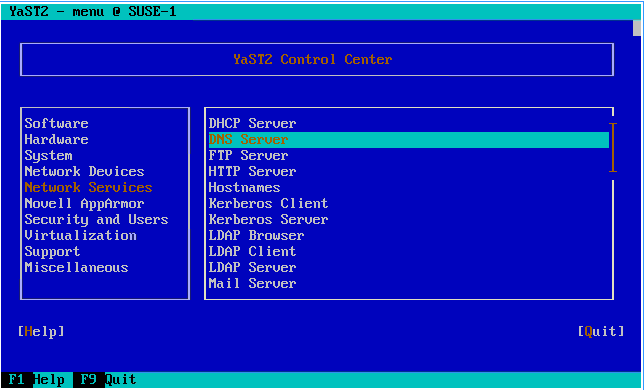Open the Kerberos Client module
Image resolution: width=644 pixels, height=390 pixels.
[x=268, y=204]
